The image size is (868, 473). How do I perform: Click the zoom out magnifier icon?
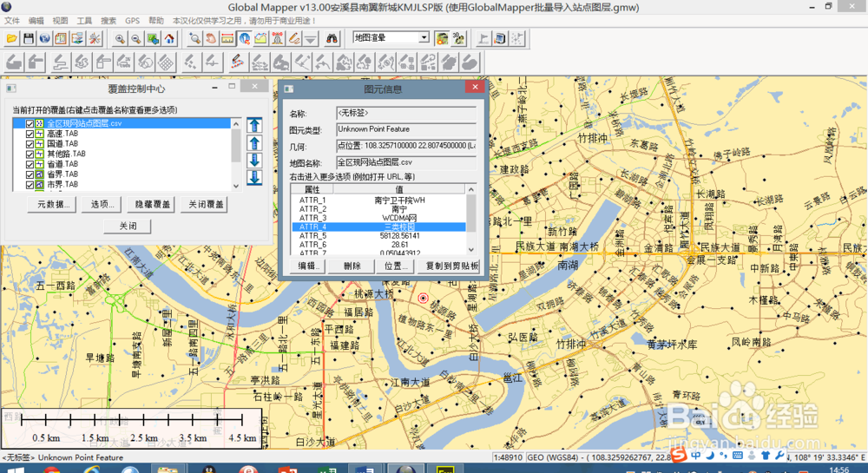click(136, 38)
